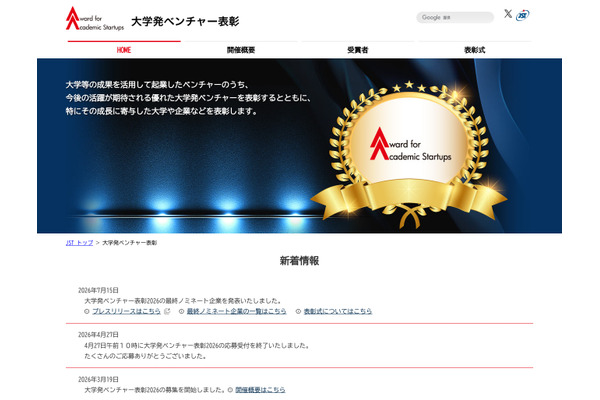The height and width of the screenshot is (400, 600).
Task: Click the arrow bullet before 最終ノミネート企業の一覧はこちら
Action: (x=181, y=312)
